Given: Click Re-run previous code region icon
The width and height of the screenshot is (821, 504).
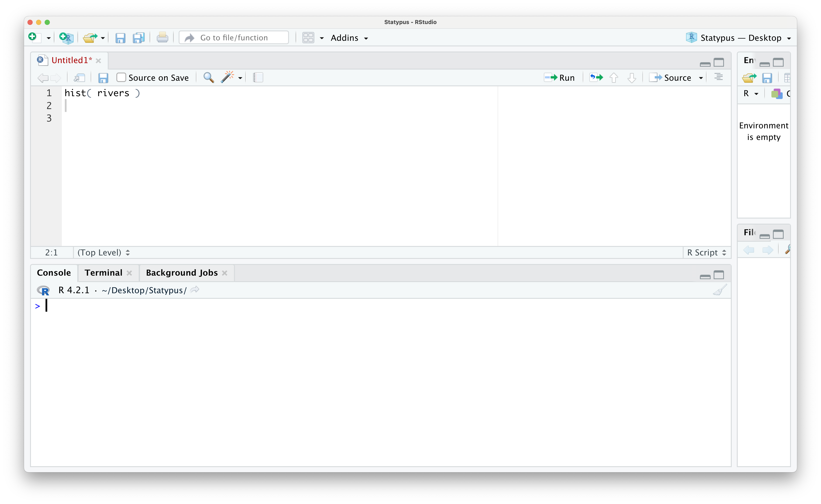Looking at the screenshot, I should 596,78.
